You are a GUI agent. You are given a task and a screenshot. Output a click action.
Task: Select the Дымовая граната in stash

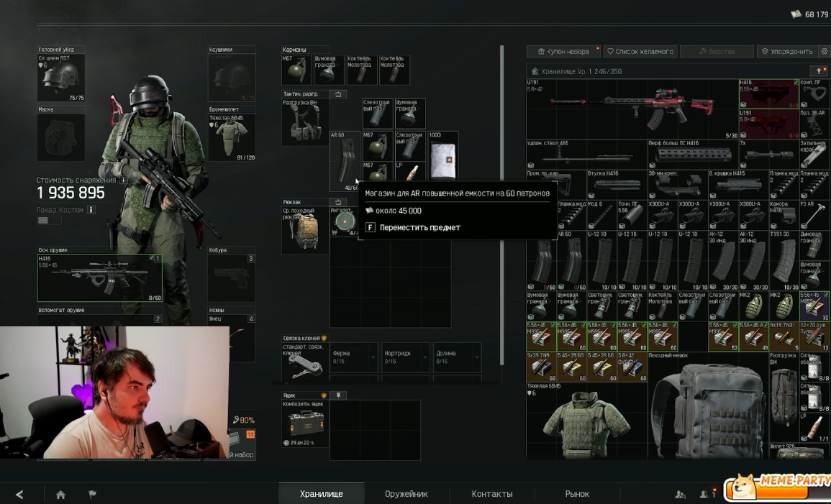pos(814,245)
